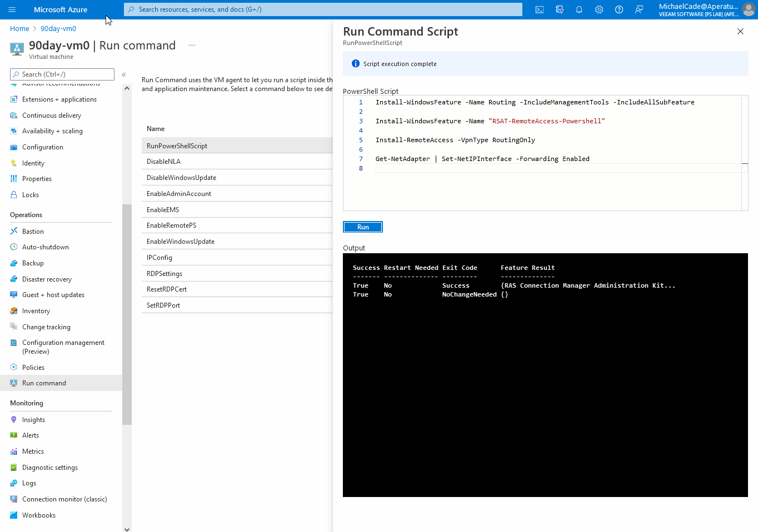Viewport: 758px width, 532px height.
Task: Open Cloud Shell from the top bar
Action: (x=539, y=9)
